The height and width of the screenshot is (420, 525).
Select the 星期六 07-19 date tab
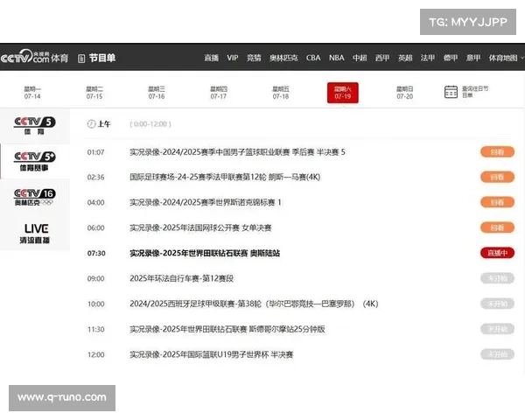pyautogui.click(x=342, y=92)
